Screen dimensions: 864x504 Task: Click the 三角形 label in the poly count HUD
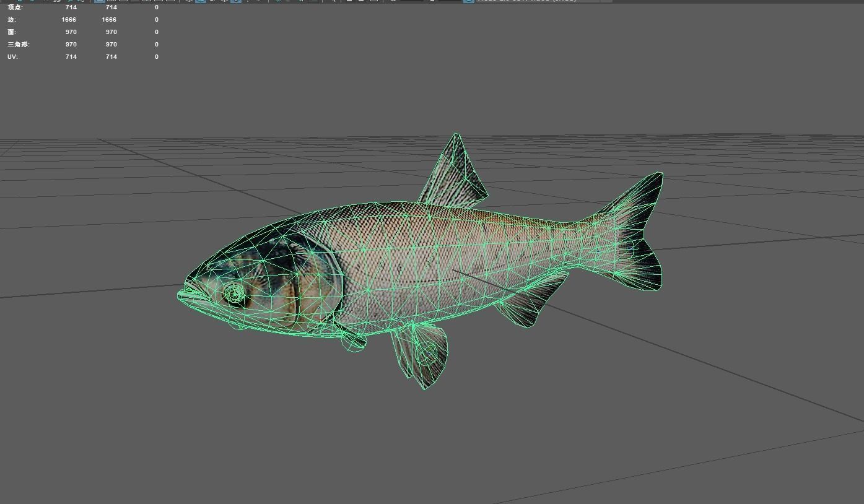(x=19, y=45)
